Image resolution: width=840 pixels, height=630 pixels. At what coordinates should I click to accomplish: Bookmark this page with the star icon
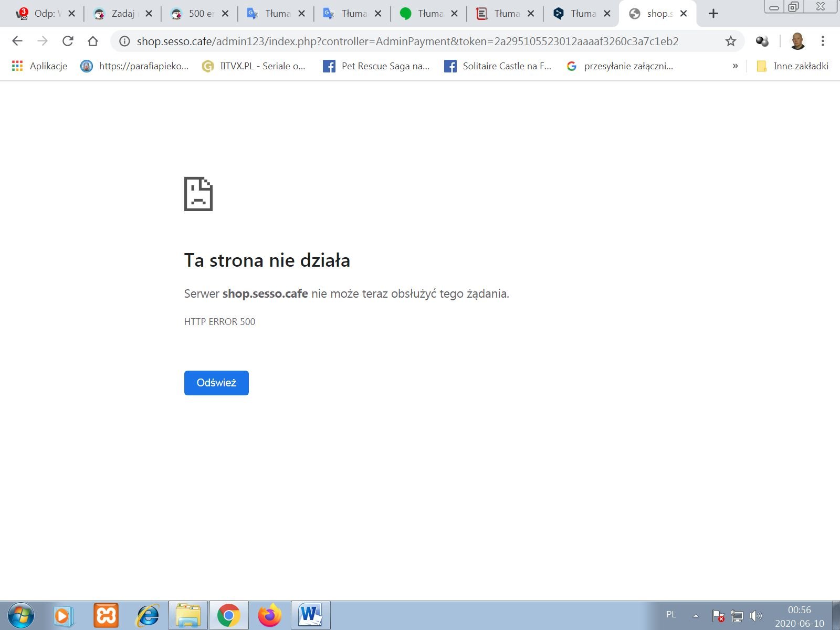coord(730,41)
